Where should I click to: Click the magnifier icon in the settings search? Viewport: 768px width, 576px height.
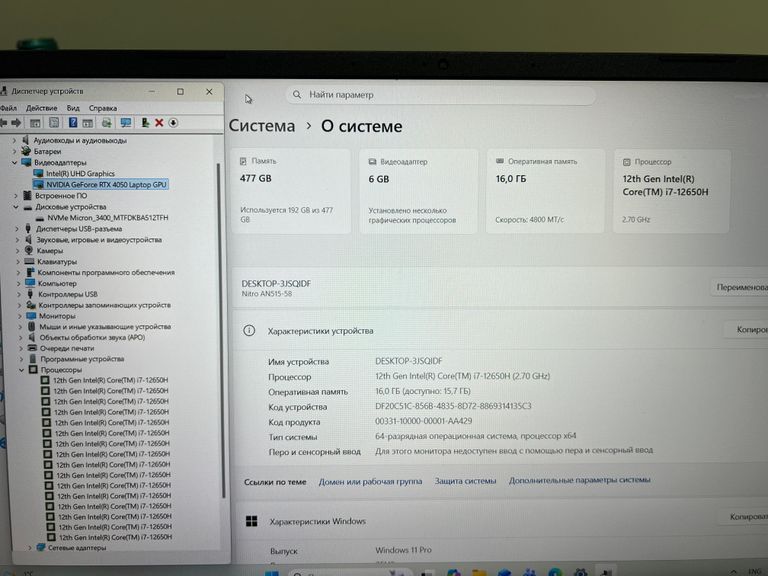click(x=297, y=95)
